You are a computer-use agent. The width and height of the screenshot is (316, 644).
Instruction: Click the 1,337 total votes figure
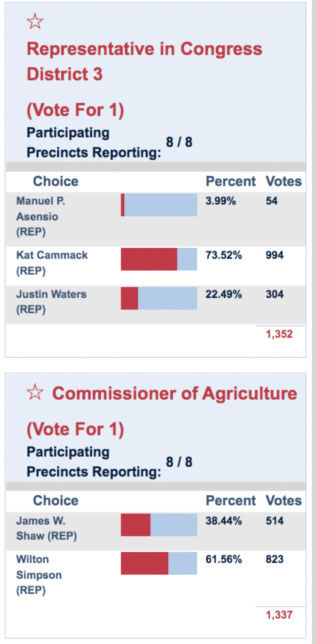tap(279, 615)
